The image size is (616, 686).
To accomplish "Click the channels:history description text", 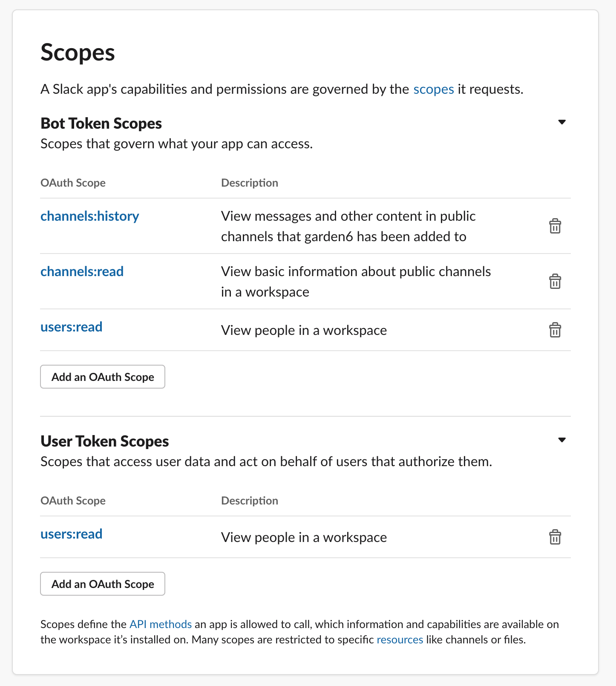I will coord(348,226).
